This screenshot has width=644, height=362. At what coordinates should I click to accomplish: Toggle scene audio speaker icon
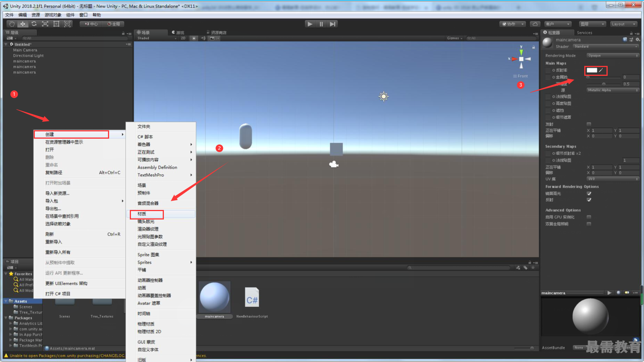click(x=203, y=38)
